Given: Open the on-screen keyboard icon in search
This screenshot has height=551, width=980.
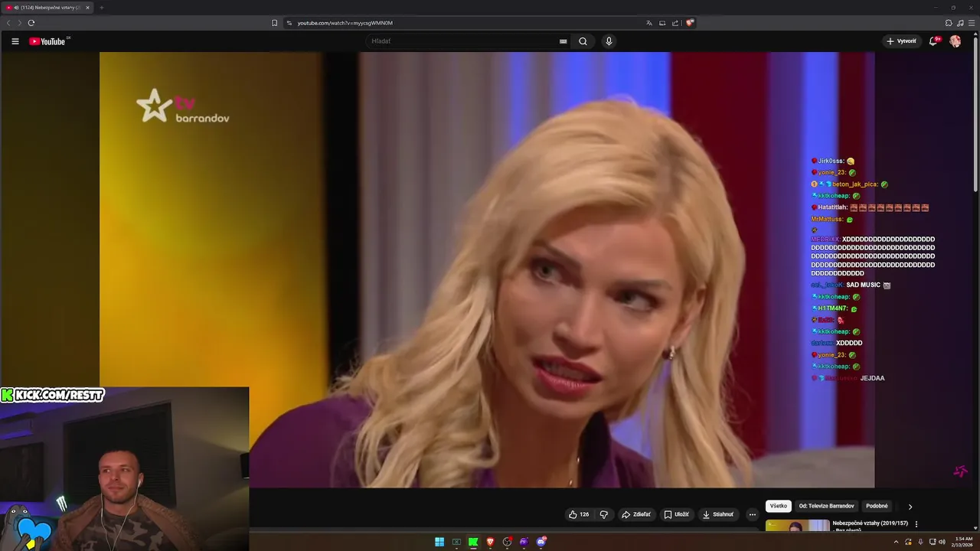Looking at the screenshot, I should (x=563, y=41).
